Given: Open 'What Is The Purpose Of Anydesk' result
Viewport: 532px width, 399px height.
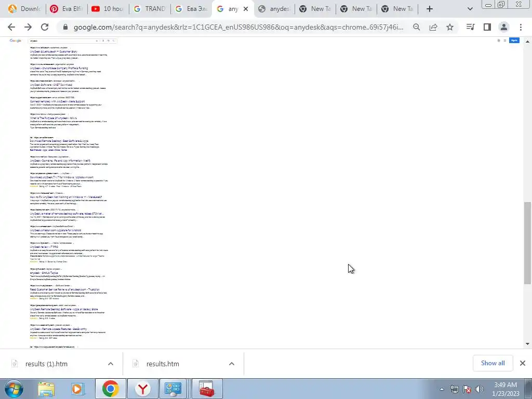Looking at the screenshot, I should 54,118.
